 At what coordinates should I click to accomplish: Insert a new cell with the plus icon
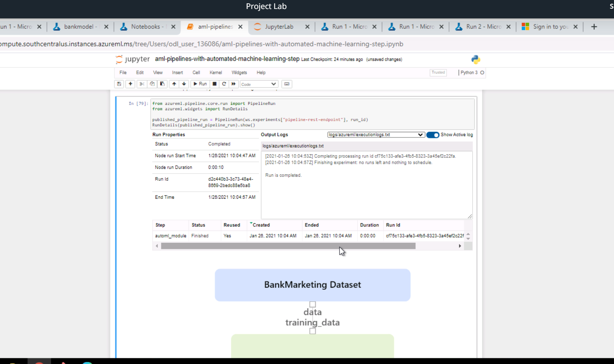pos(130,84)
